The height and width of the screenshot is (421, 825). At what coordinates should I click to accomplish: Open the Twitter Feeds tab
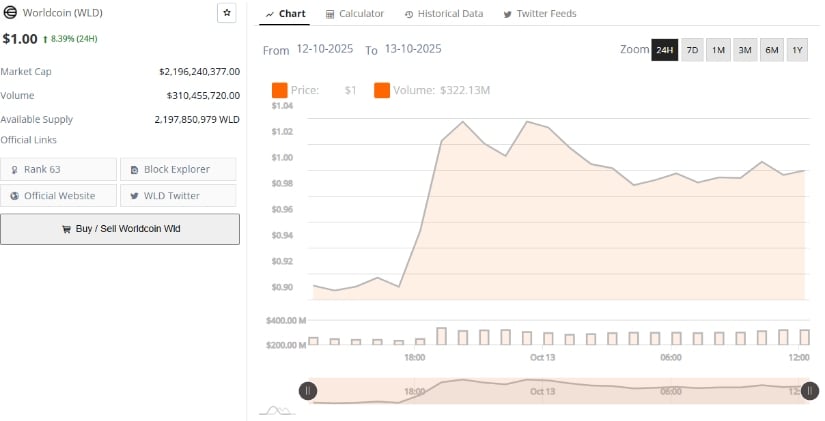pos(539,14)
